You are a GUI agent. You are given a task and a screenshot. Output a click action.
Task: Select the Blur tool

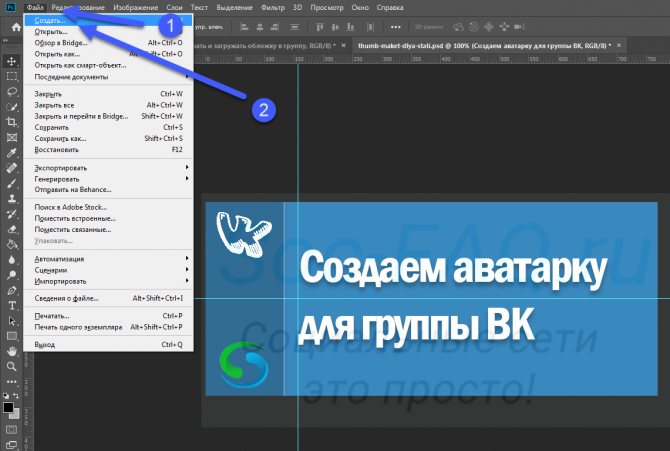[12, 259]
